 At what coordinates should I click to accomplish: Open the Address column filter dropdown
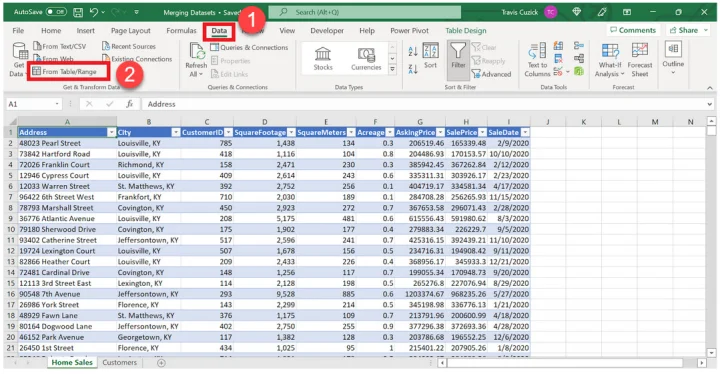pos(111,132)
